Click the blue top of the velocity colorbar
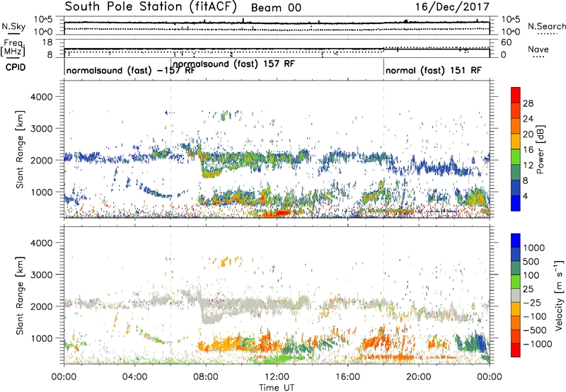The height and width of the screenshot is (392, 566). (516, 241)
